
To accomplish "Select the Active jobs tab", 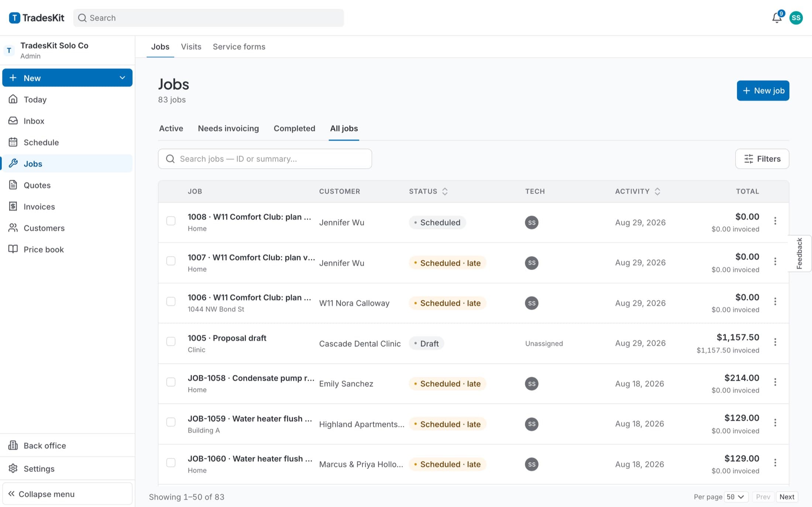I will [x=171, y=128].
